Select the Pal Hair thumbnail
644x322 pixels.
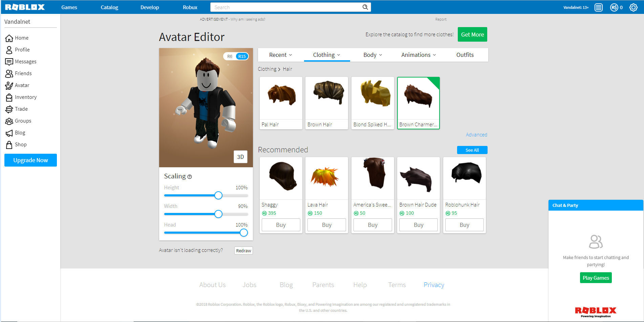click(281, 99)
